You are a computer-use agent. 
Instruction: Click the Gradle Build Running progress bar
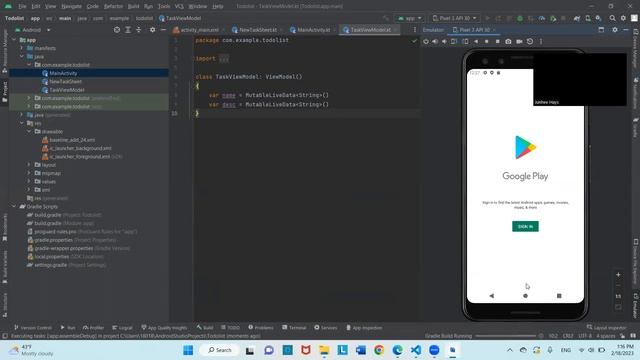coord(505,336)
